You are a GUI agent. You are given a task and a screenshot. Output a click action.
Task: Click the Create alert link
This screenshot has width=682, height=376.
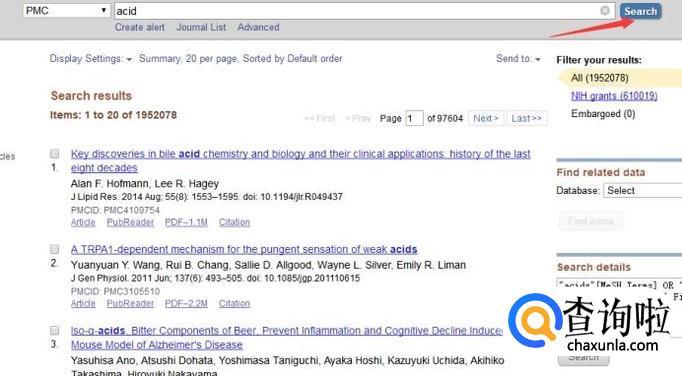(x=140, y=27)
